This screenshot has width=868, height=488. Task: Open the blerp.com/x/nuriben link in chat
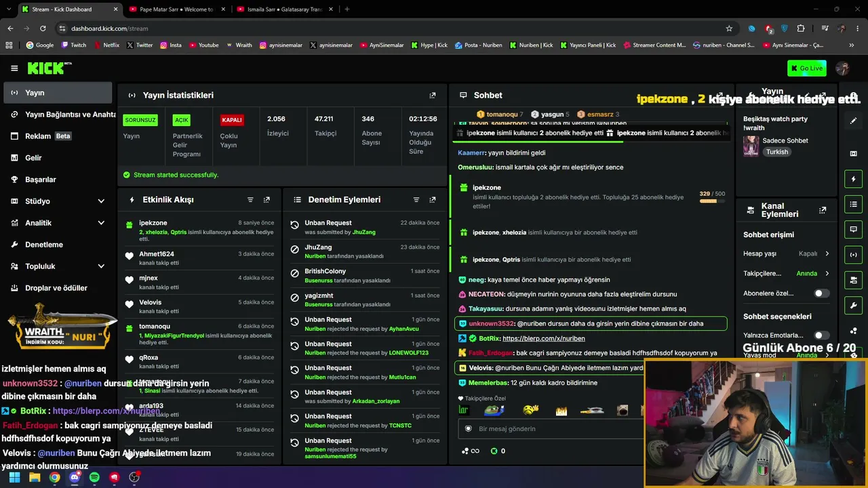point(543,338)
